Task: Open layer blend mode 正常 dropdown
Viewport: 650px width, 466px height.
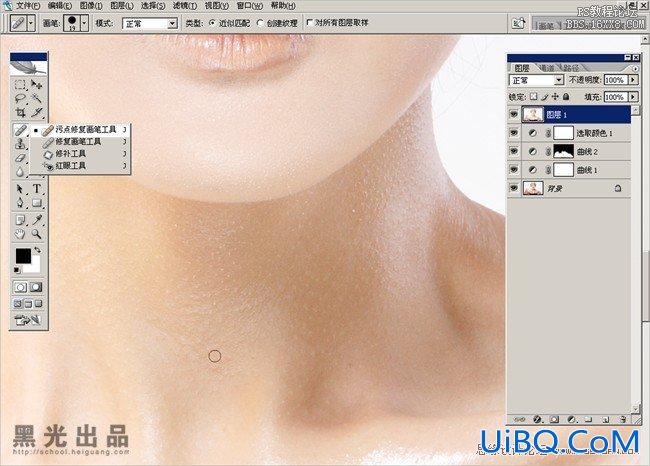Action: [x=559, y=80]
